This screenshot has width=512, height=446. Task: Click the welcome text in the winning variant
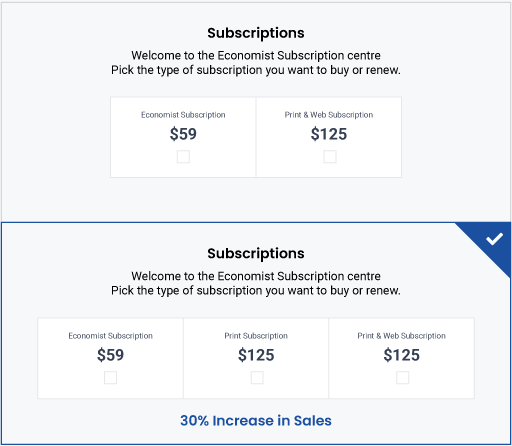256,276
